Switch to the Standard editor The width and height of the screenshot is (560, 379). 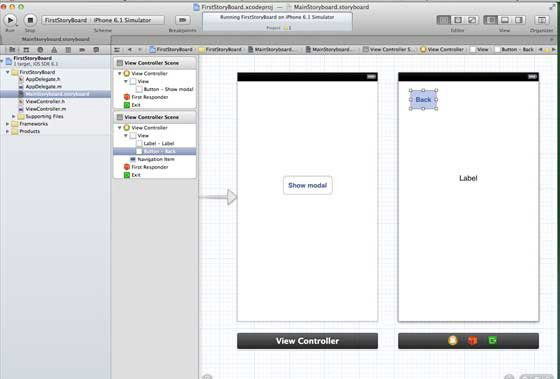(x=444, y=20)
